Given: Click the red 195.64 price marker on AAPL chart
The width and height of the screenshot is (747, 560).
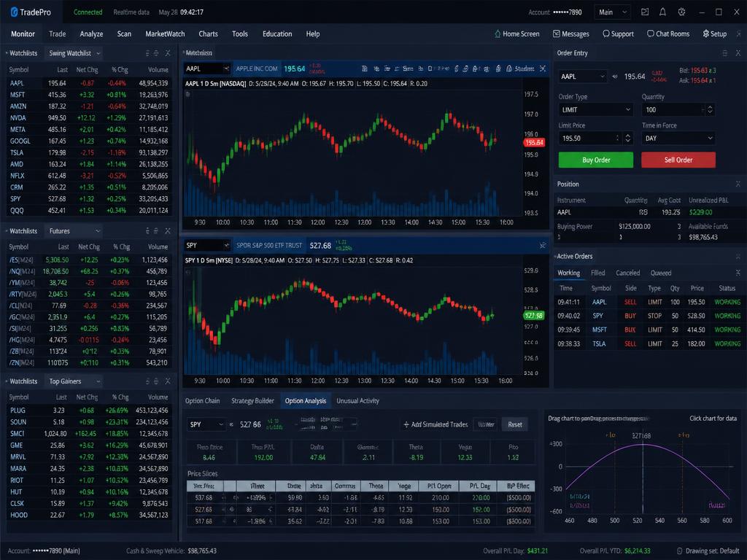Looking at the screenshot, I should click(534, 142).
